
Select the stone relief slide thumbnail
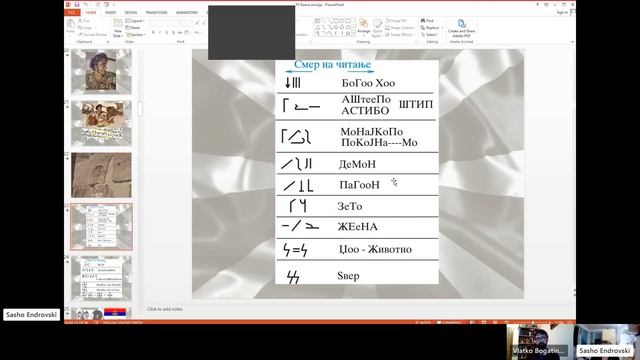[101, 175]
